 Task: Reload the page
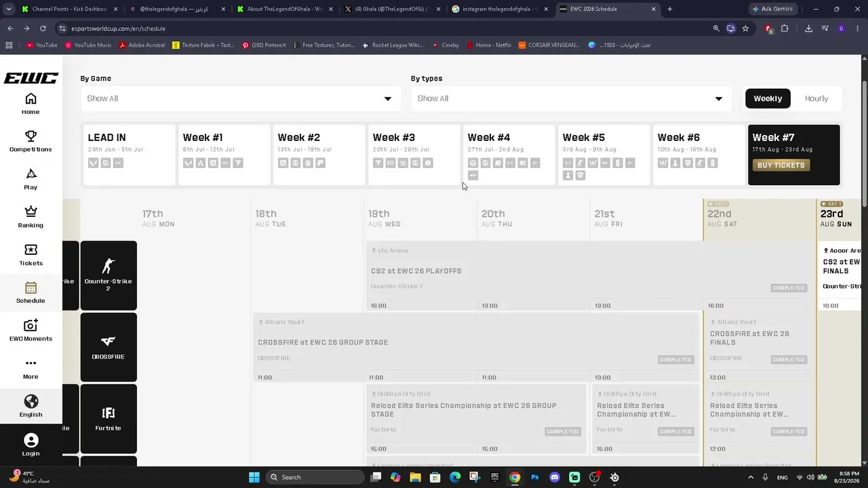pyautogui.click(x=43, y=28)
